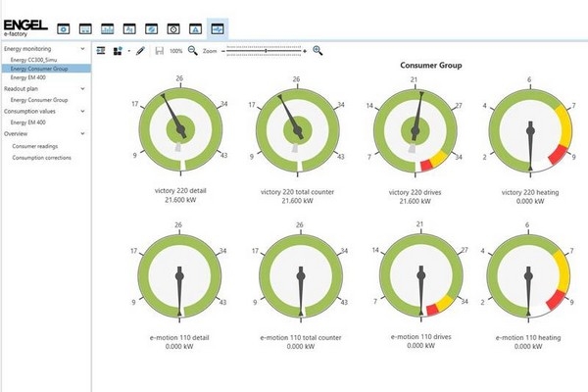Image resolution: width=588 pixels, height=392 pixels.
Task: Click the e-motion 110 heating gauge
Action: point(528,276)
